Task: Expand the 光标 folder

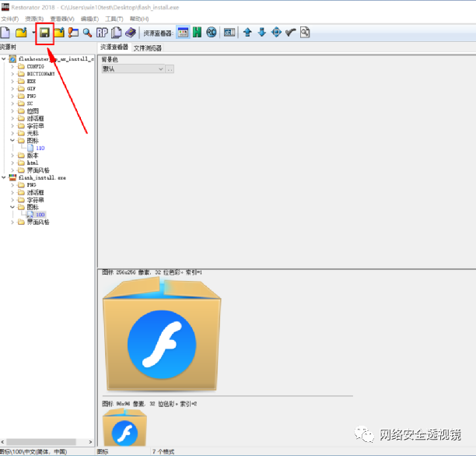Action: click(12, 133)
